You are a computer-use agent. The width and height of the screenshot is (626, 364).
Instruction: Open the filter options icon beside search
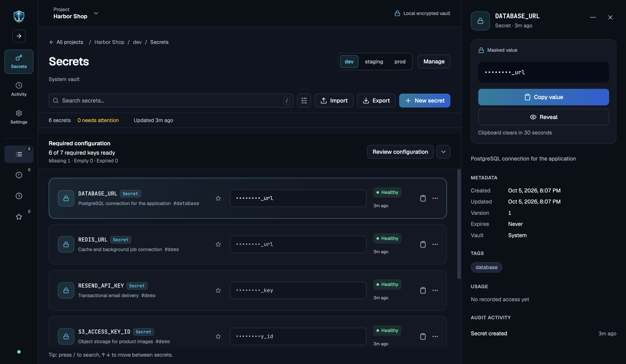[304, 101]
